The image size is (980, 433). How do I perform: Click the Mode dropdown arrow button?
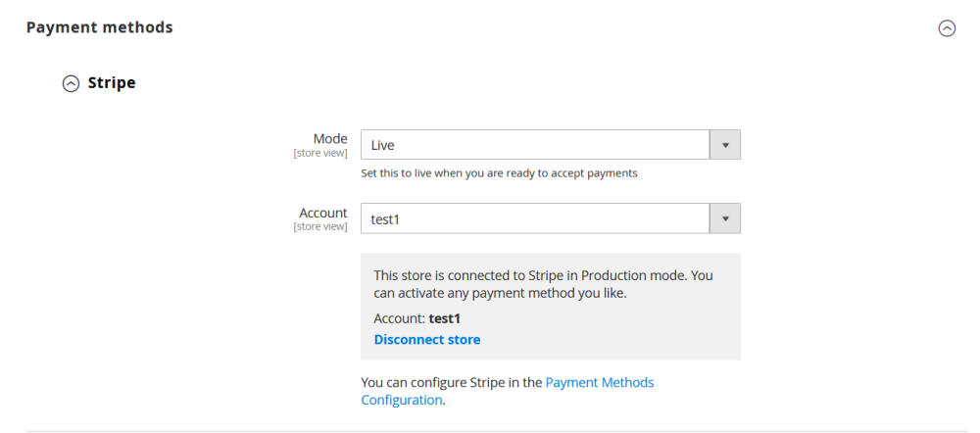(x=725, y=145)
